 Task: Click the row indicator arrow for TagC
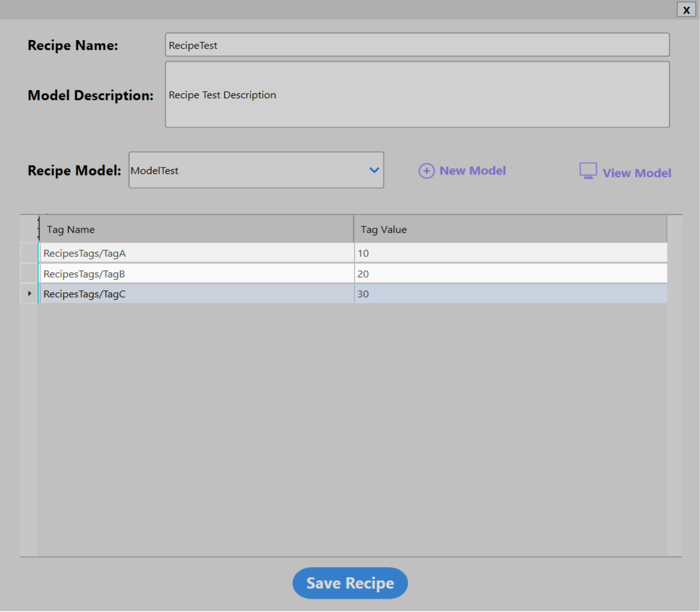tap(30, 293)
